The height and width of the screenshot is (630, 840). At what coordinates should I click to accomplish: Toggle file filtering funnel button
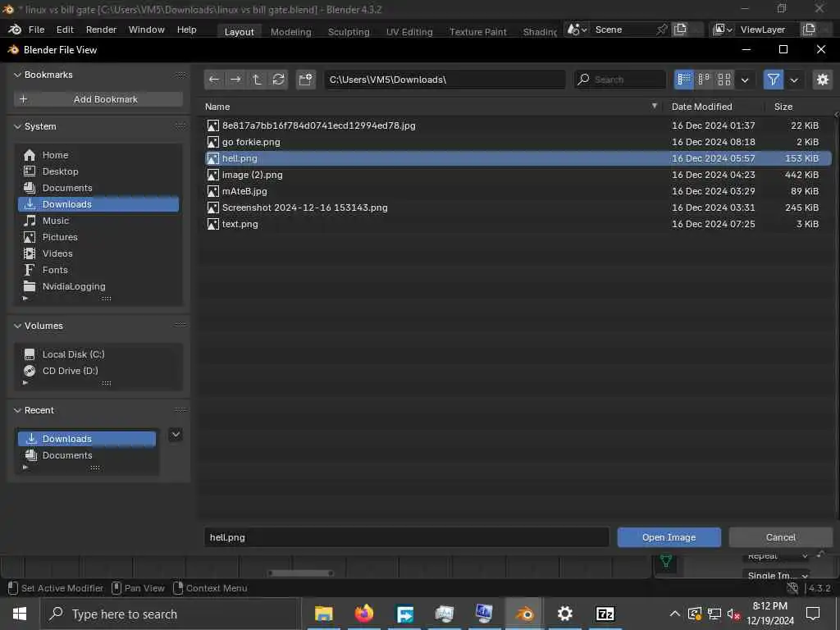773,80
